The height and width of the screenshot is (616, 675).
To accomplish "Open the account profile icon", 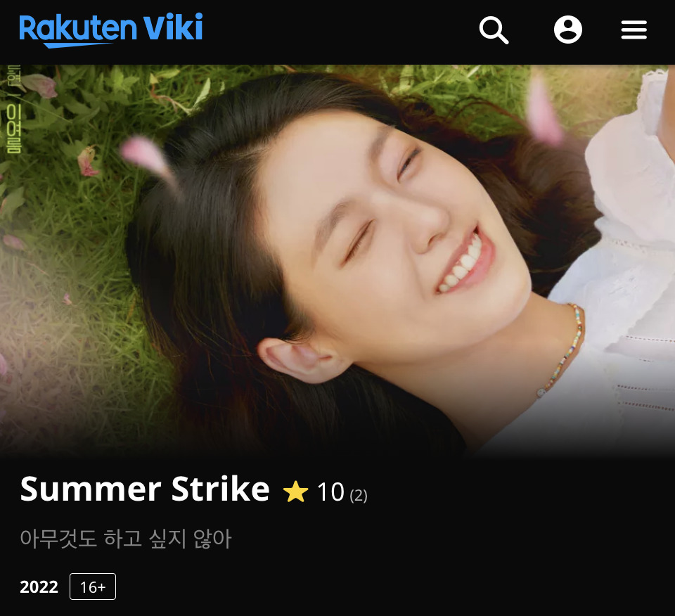I will (x=568, y=30).
